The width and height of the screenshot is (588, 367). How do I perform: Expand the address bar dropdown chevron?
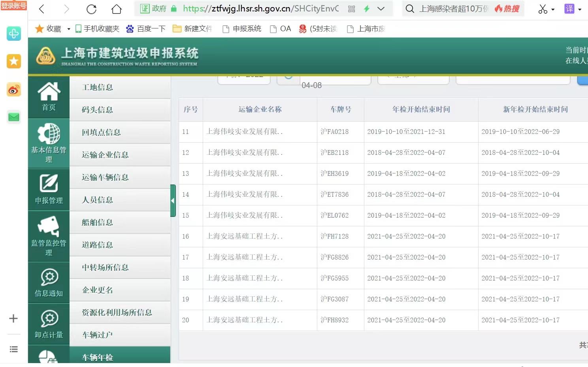[x=381, y=9]
